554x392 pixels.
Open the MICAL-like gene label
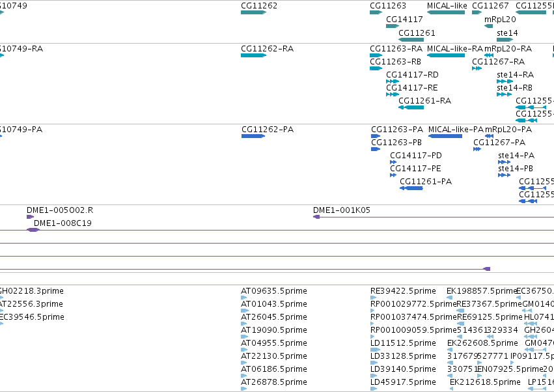447,6
